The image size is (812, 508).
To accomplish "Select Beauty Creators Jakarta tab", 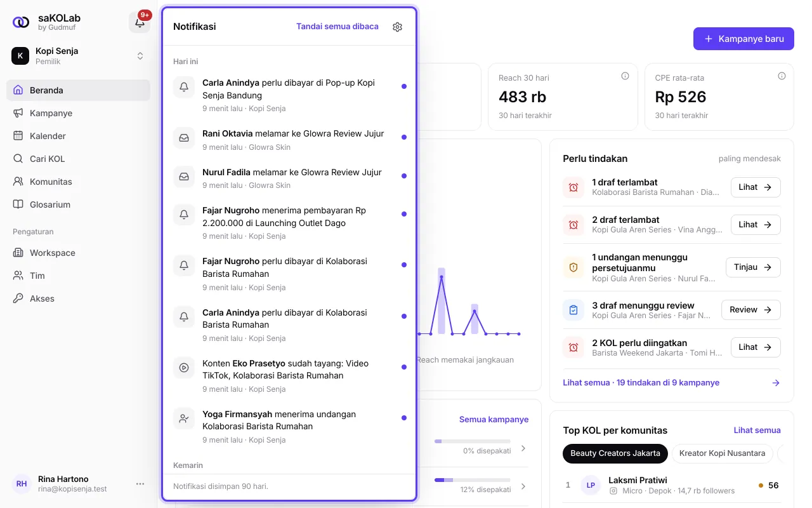I will click(x=615, y=453).
